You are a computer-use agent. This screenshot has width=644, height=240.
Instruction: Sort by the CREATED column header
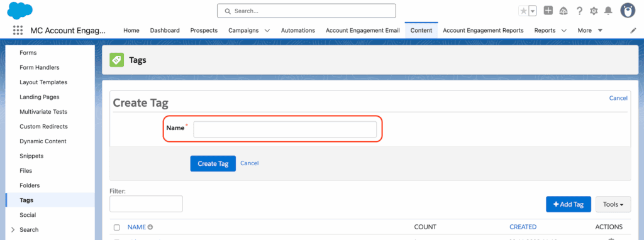[523, 227]
